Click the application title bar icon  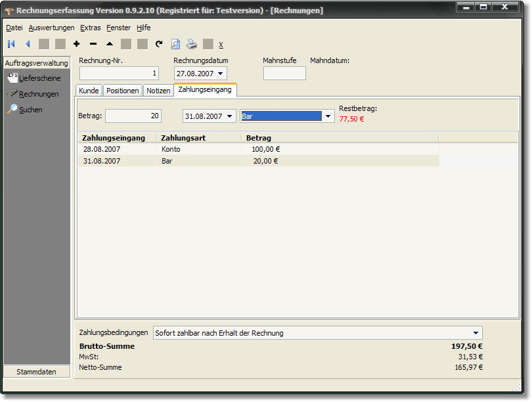point(9,11)
